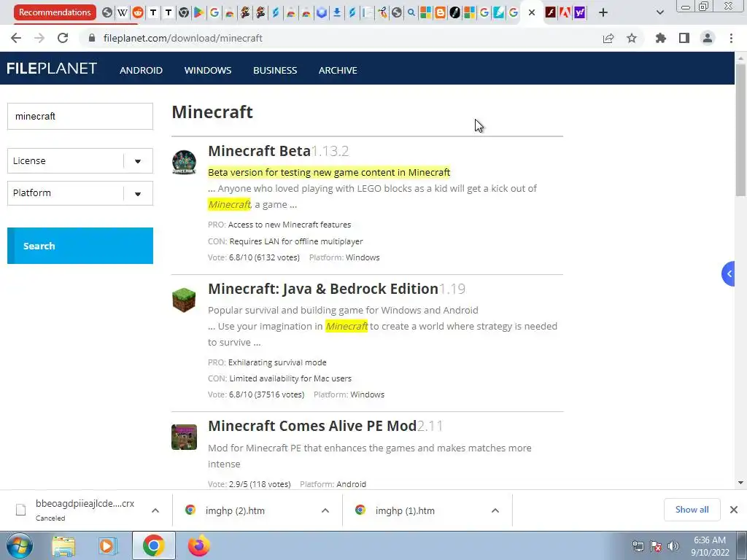Click Show all downloads
The image size is (747, 560).
pos(692,510)
